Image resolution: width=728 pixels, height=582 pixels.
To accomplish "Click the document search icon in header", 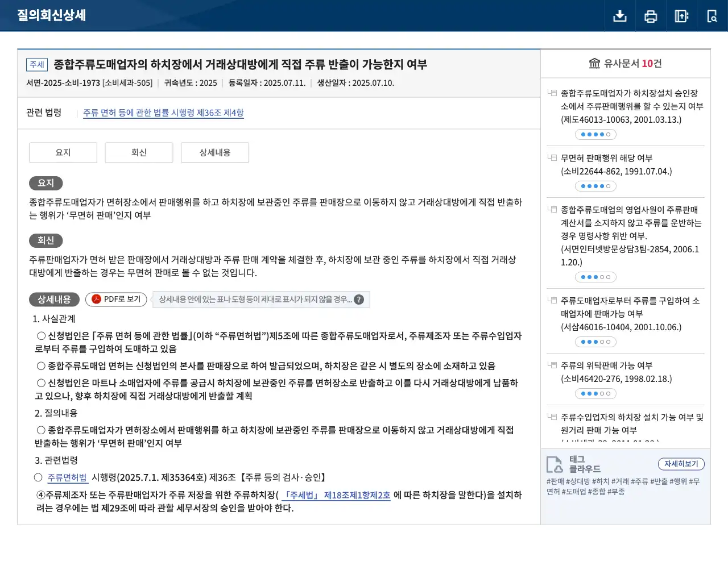I will coord(712,16).
